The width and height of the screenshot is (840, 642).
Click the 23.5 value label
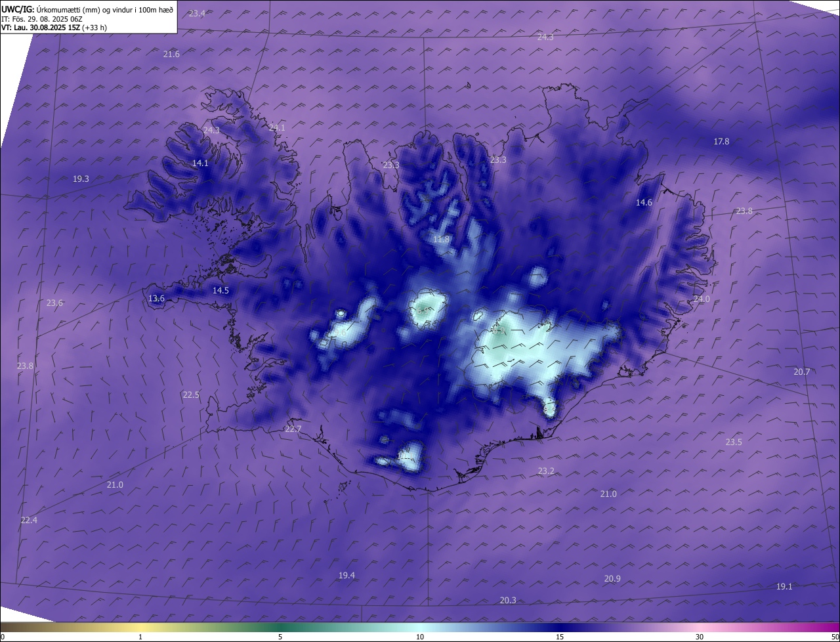coord(734,442)
